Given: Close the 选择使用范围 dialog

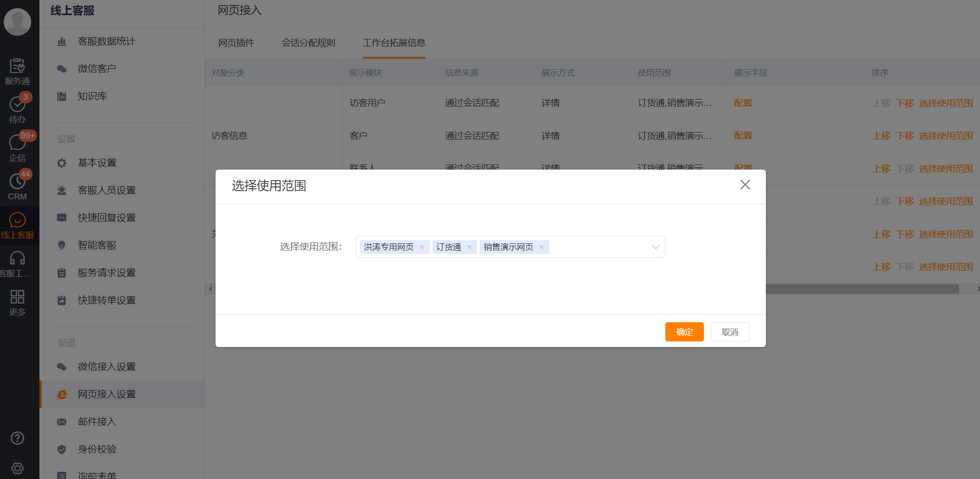Looking at the screenshot, I should pyautogui.click(x=745, y=185).
